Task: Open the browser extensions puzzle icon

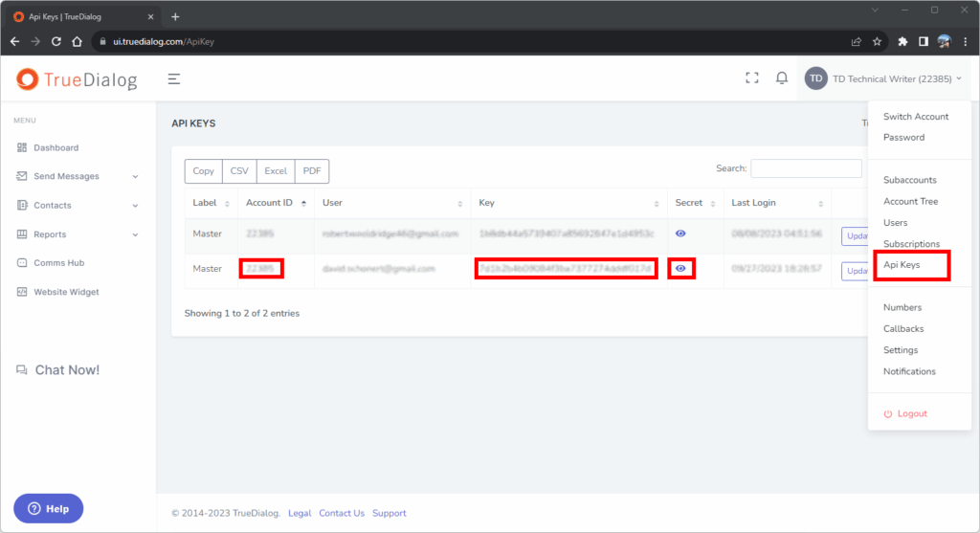Action: [902, 41]
